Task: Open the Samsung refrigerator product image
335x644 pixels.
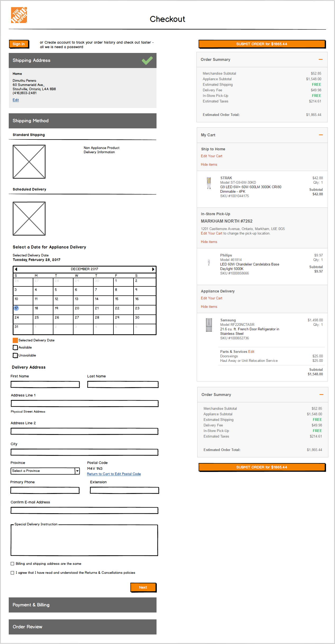Action: [x=209, y=325]
